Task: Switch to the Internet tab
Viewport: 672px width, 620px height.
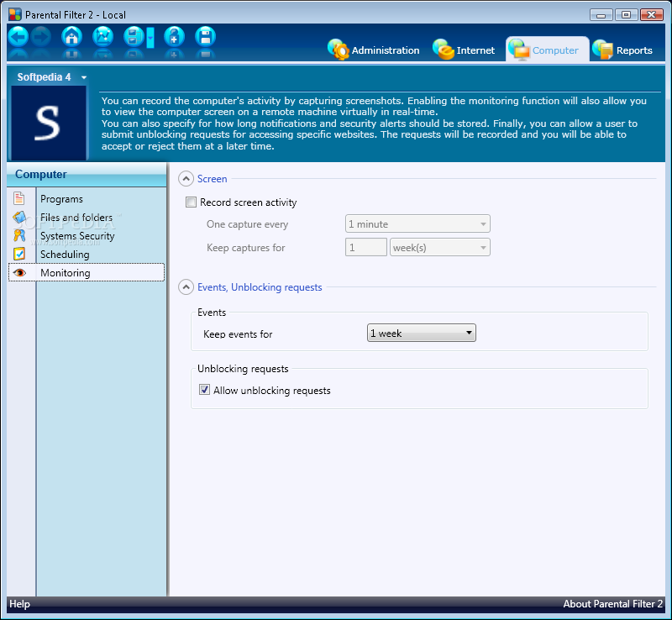Action: tap(464, 50)
